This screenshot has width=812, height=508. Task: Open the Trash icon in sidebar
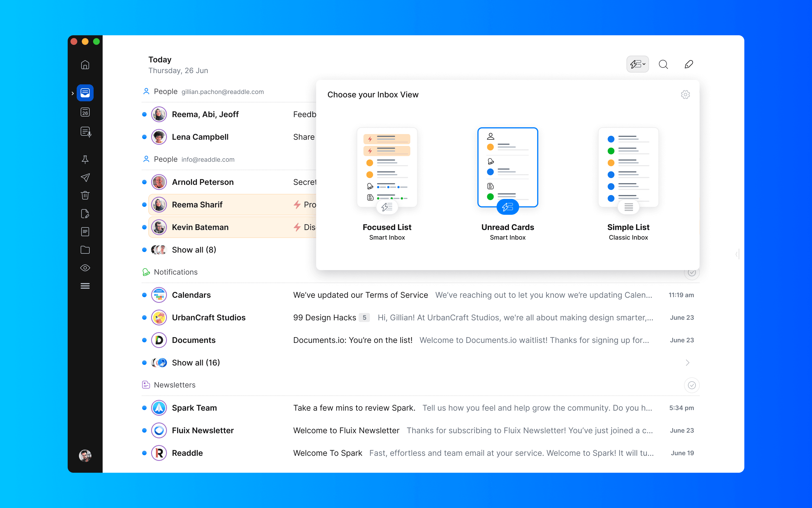tap(85, 195)
